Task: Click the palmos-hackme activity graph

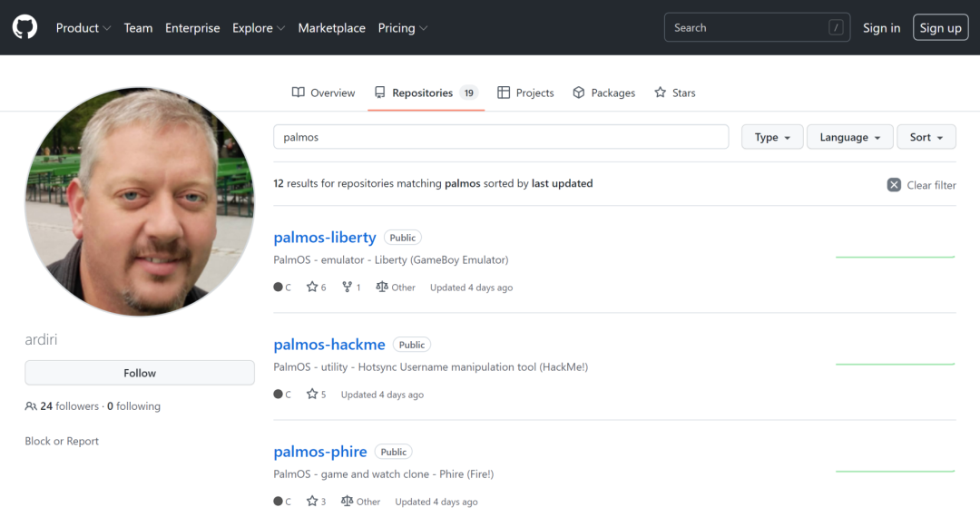Action: [x=895, y=364]
